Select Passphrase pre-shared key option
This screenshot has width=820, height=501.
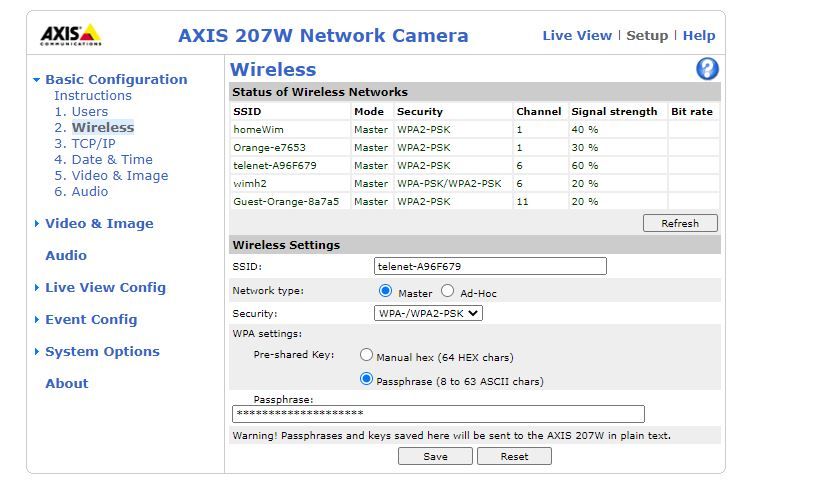tap(366, 380)
